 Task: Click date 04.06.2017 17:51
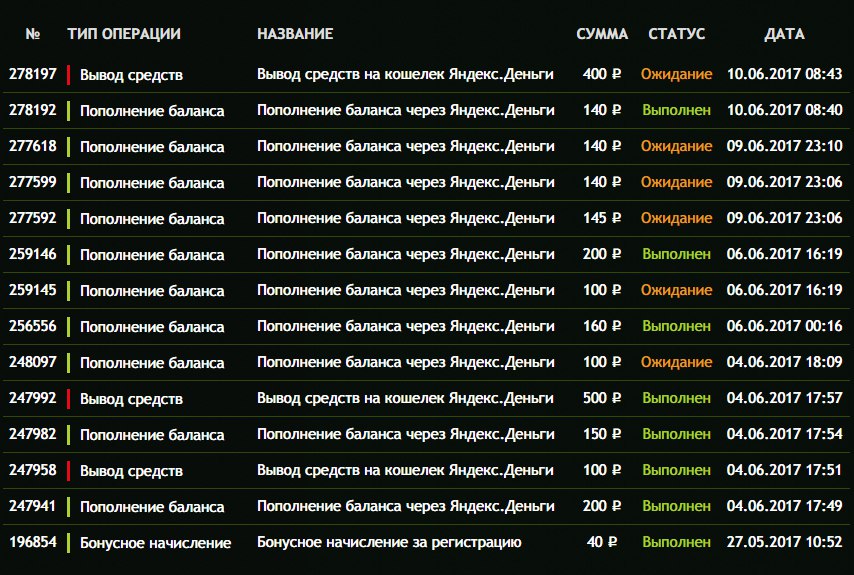pyautogui.click(x=784, y=470)
